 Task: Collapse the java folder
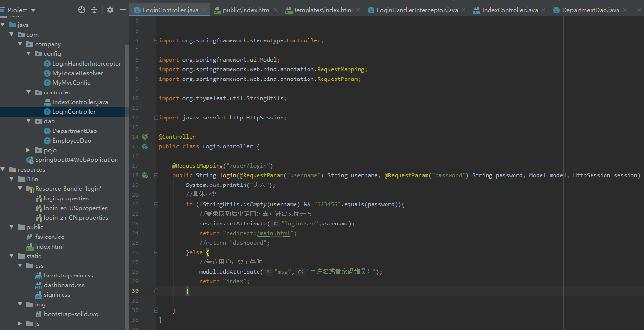[x=3, y=25]
